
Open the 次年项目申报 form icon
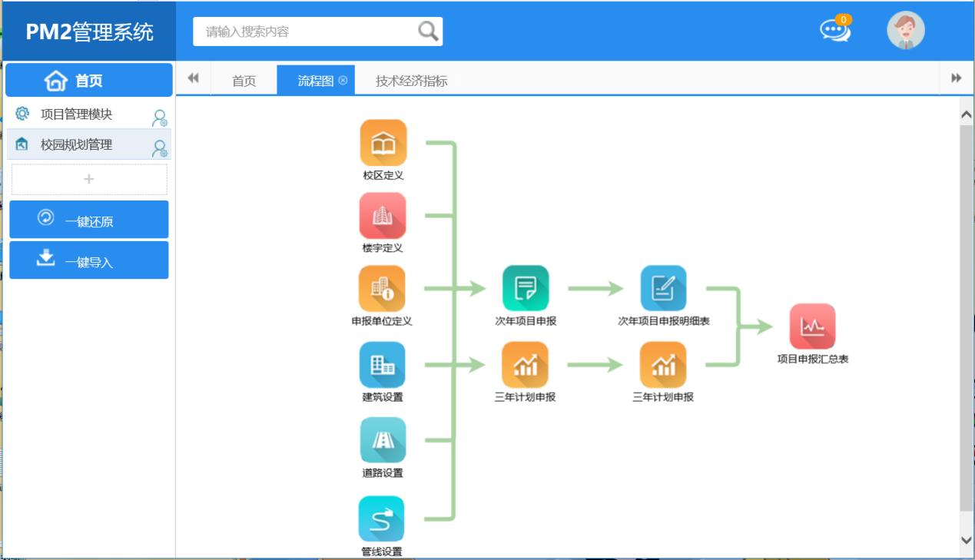pyautogui.click(x=526, y=289)
